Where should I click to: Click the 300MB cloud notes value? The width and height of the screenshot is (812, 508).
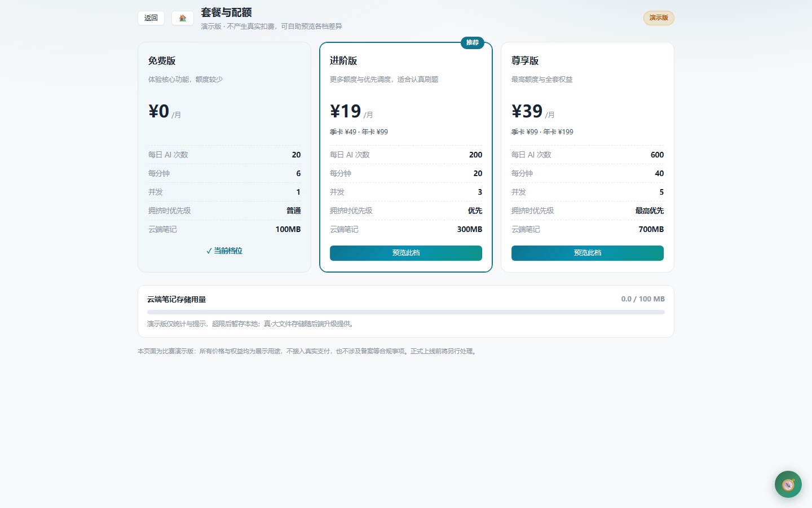click(x=470, y=229)
